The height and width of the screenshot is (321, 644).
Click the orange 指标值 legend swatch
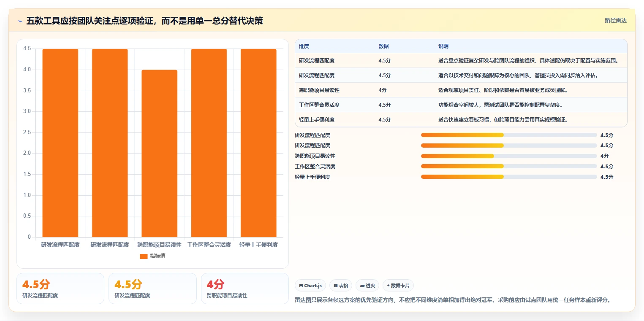click(144, 256)
